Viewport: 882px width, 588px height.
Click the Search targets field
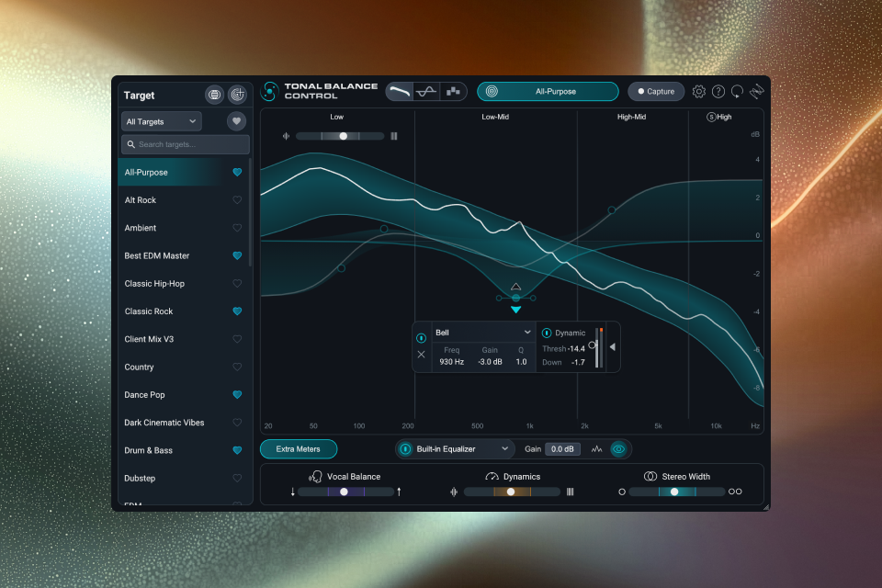coord(185,144)
